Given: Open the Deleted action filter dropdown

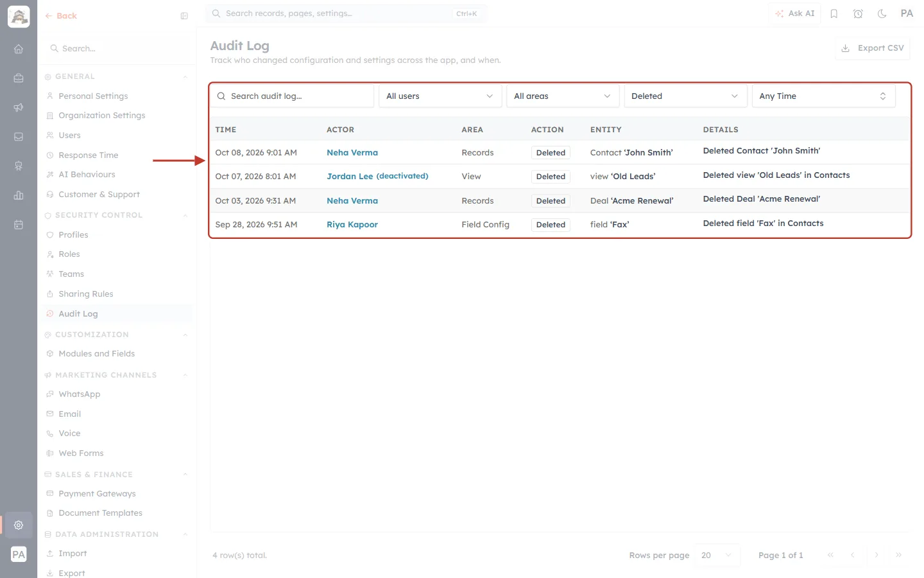Looking at the screenshot, I should (685, 96).
